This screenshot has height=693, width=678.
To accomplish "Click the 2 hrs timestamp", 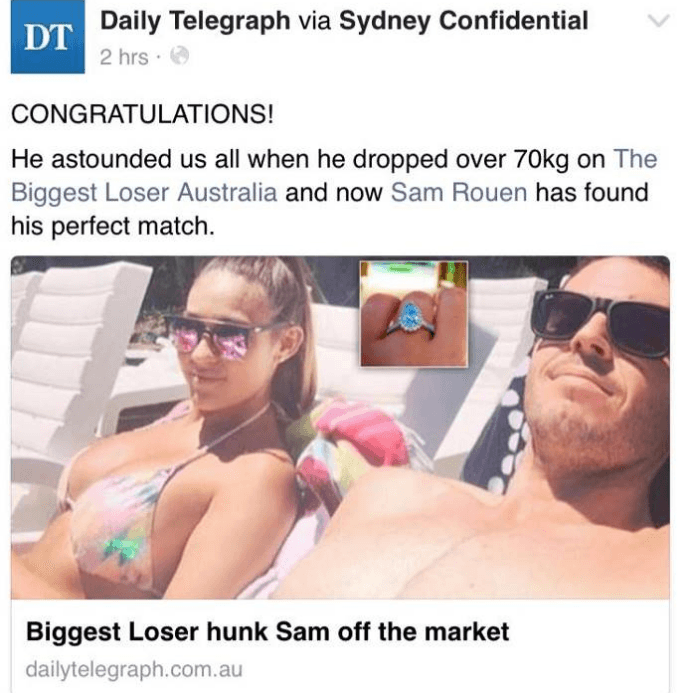I will [124, 57].
